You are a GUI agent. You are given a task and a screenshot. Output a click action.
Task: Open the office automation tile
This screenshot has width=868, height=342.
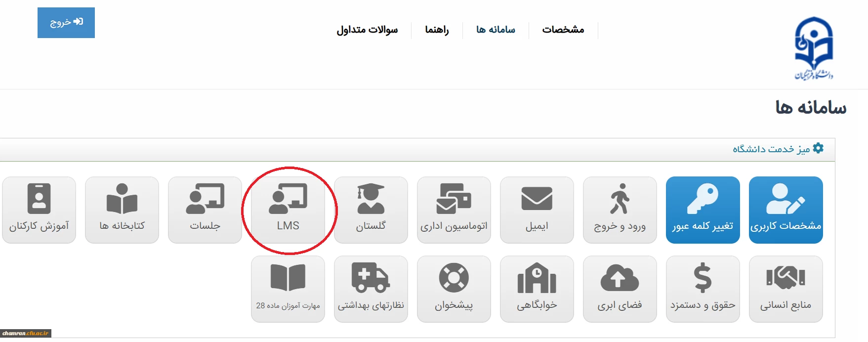(x=454, y=210)
